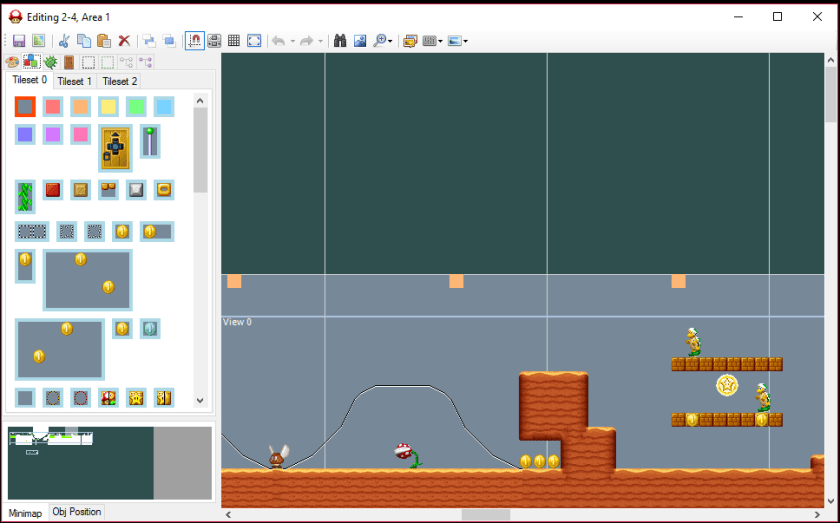Select the brown door entrances icon
Screen dimensions: 840x523
click(x=68, y=62)
